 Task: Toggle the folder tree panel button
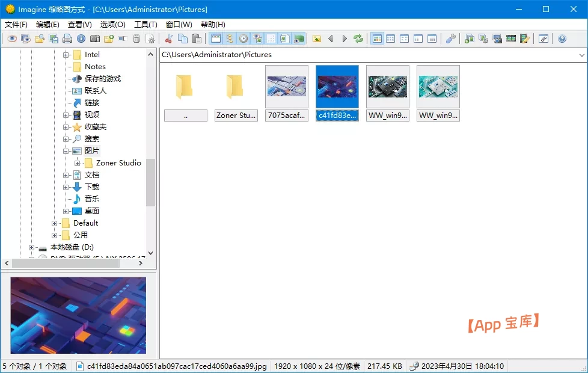(230, 39)
